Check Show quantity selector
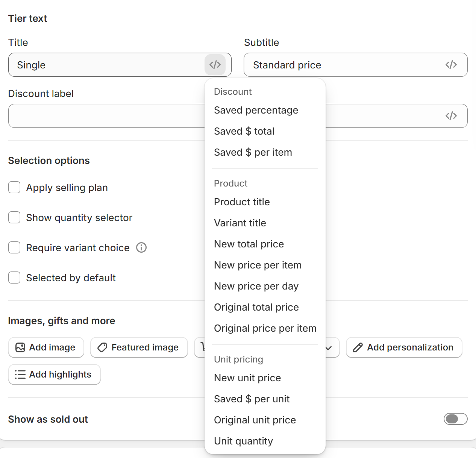The image size is (476, 458). [14, 217]
